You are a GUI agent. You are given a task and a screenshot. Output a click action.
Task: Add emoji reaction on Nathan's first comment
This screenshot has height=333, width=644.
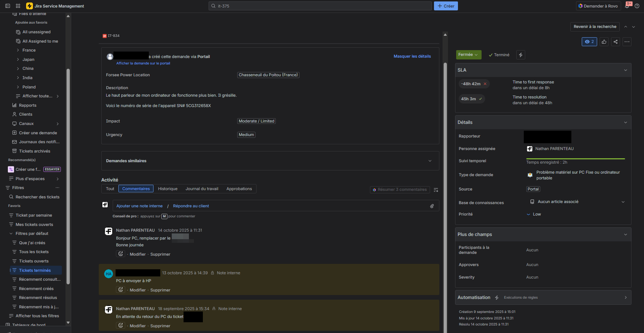[x=121, y=254]
